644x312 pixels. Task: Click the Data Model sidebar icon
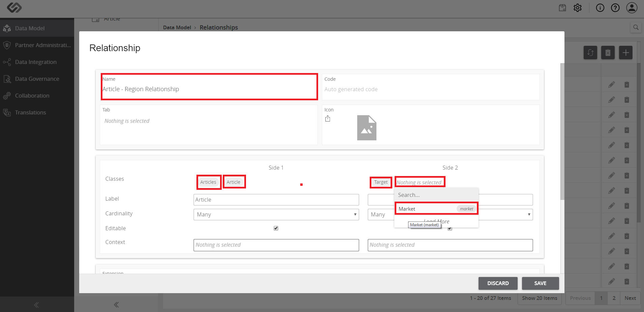[7, 28]
